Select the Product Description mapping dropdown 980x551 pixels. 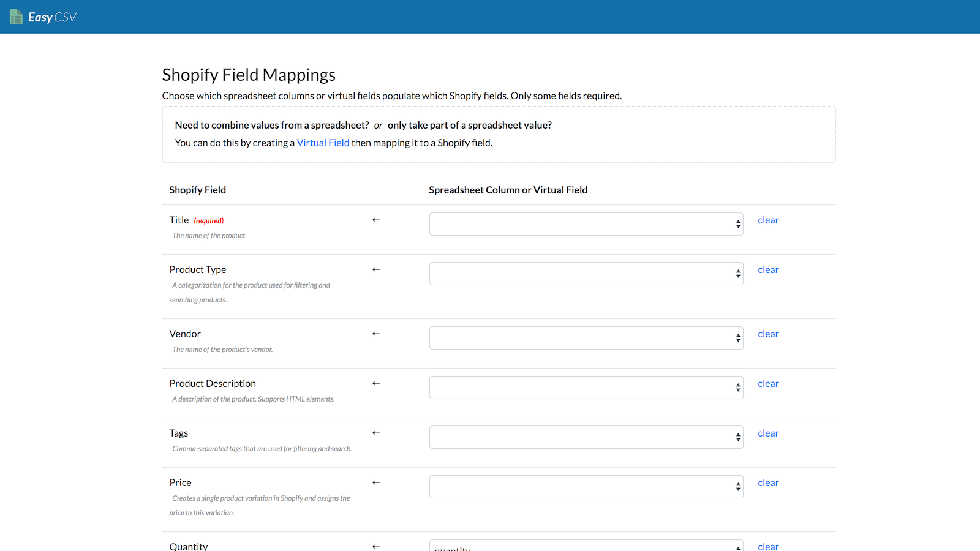click(586, 388)
